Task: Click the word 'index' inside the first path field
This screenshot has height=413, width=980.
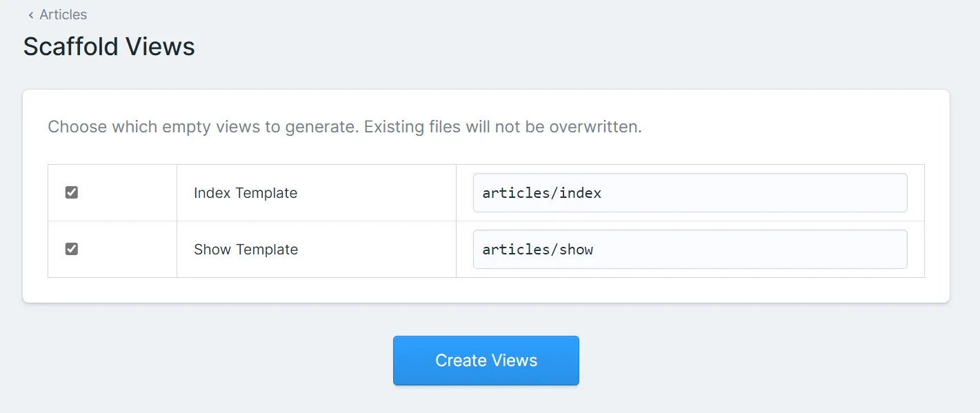Action: [580, 193]
